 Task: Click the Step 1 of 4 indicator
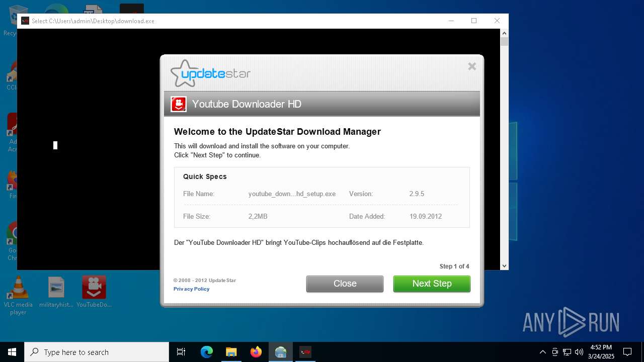[454, 266]
